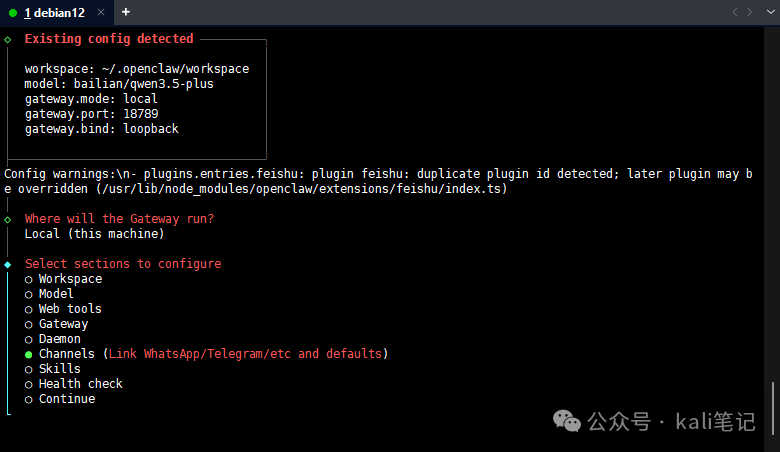Click the "Existing config detected" heading
The image size is (780, 452).
pyautogui.click(x=109, y=39)
